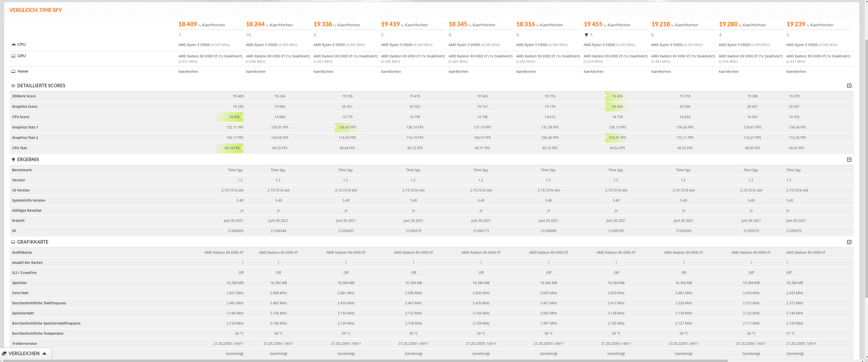The height and width of the screenshot is (362, 868).
Task: Click the Gültiges Resultat row label
Action: coord(27,211)
